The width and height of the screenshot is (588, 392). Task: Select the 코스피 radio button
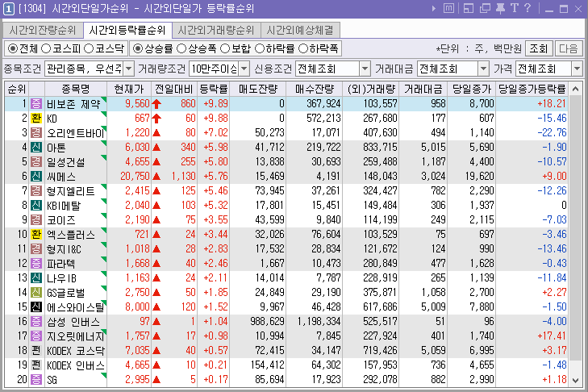coord(46,48)
